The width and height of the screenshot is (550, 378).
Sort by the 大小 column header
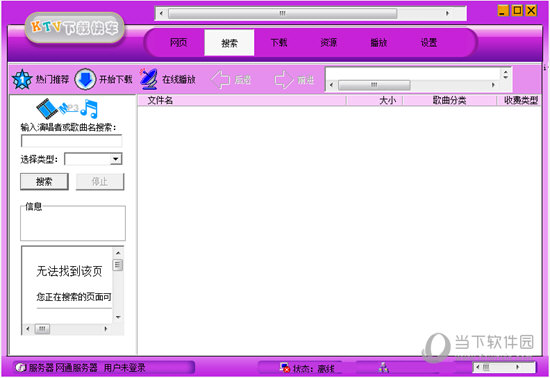coord(375,101)
